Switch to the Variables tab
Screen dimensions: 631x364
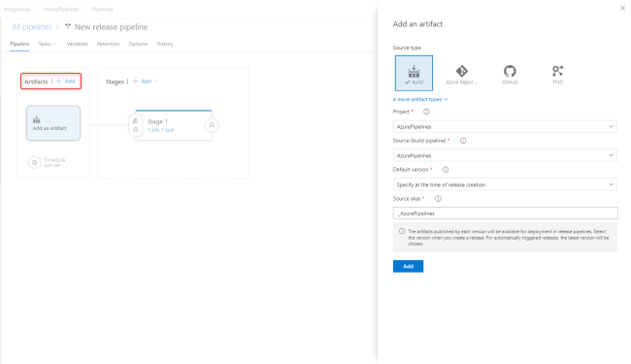point(77,44)
